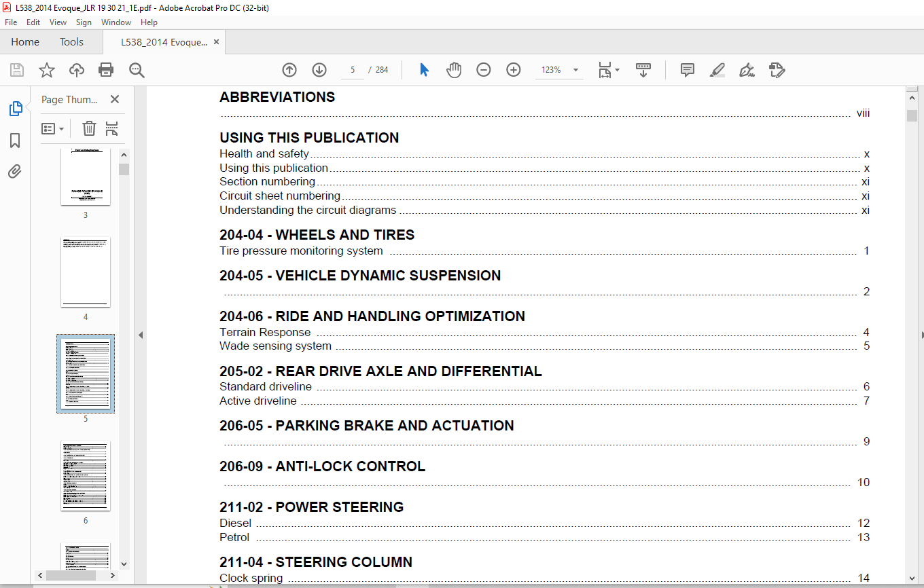Screen dimensions: 924x588
Task: Zoom in with plus button
Action: [x=514, y=70]
